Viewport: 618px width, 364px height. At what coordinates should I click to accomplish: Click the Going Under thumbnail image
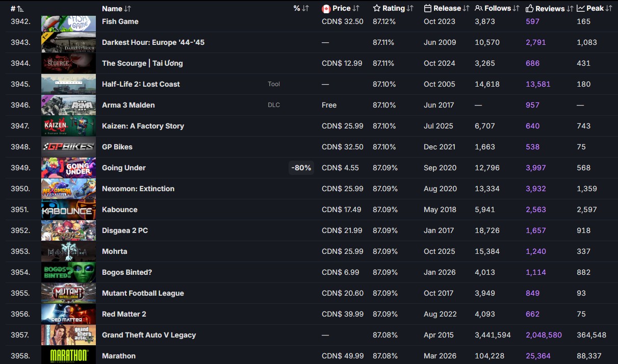[68, 168]
